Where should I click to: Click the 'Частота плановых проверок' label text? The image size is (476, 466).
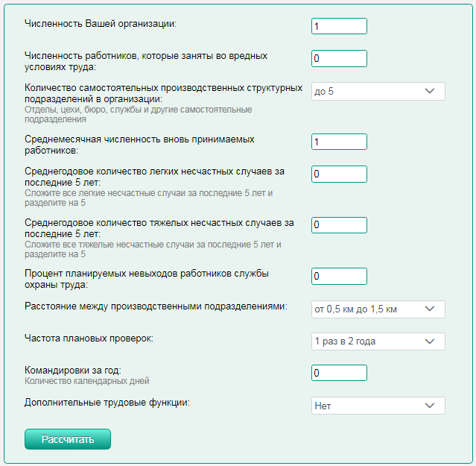tap(89, 338)
